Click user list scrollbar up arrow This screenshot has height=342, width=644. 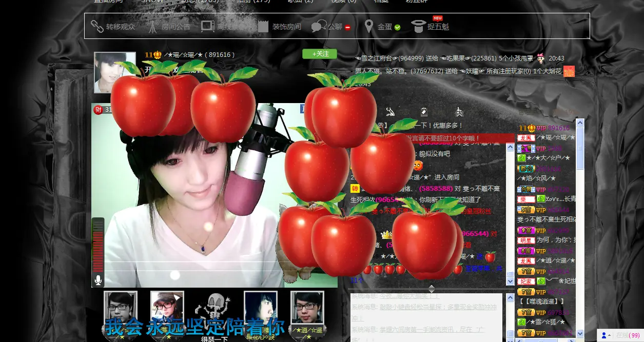(580, 123)
